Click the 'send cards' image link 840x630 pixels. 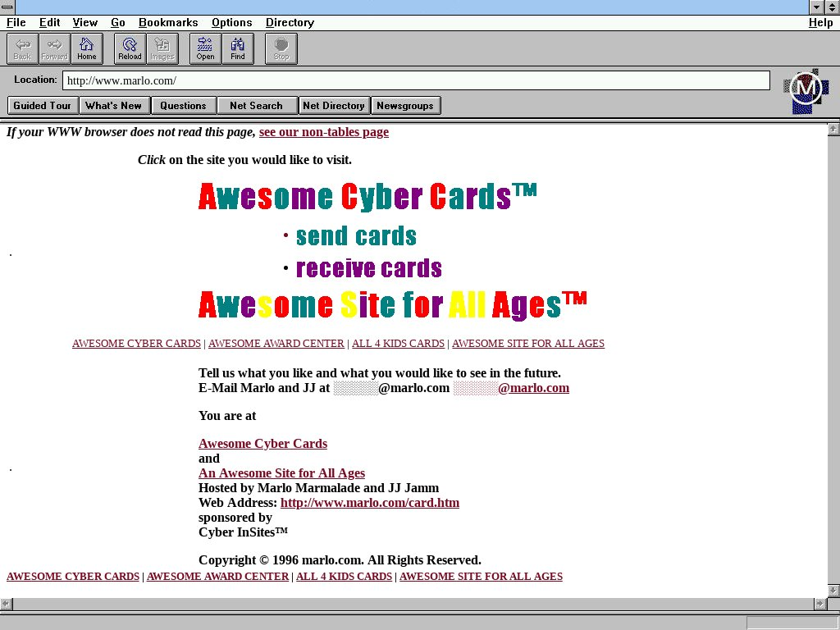point(356,236)
